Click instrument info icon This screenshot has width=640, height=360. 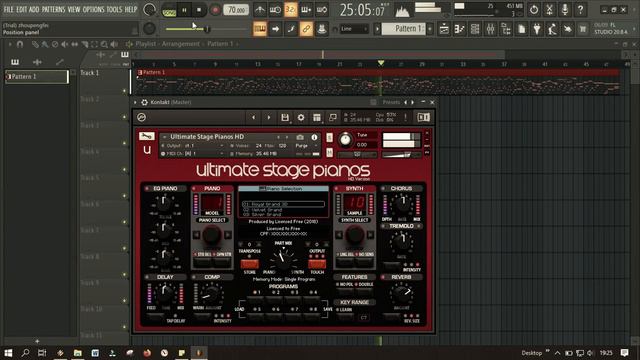point(314,137)
